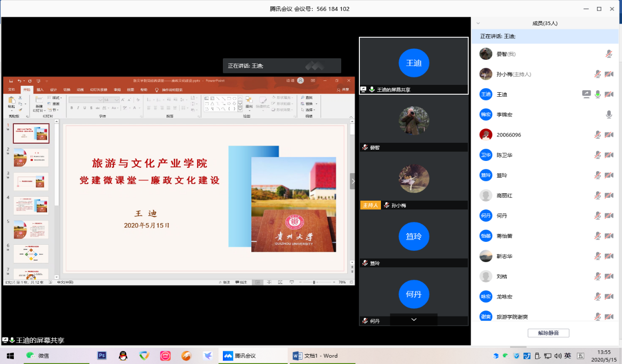
Task: Click 王迪's green microphone icon in member list
Action: pos(598,94)
